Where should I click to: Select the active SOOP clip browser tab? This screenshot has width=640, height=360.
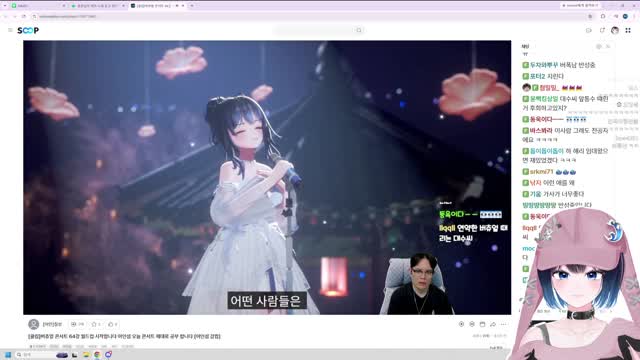[x=157, y=6]
